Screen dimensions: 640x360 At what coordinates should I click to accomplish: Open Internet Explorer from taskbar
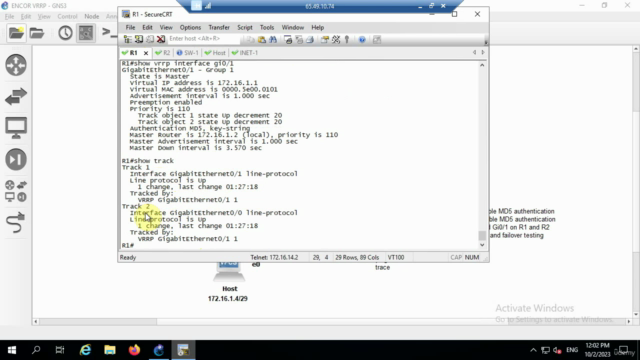pyautogui.click(x=85, y=350)
